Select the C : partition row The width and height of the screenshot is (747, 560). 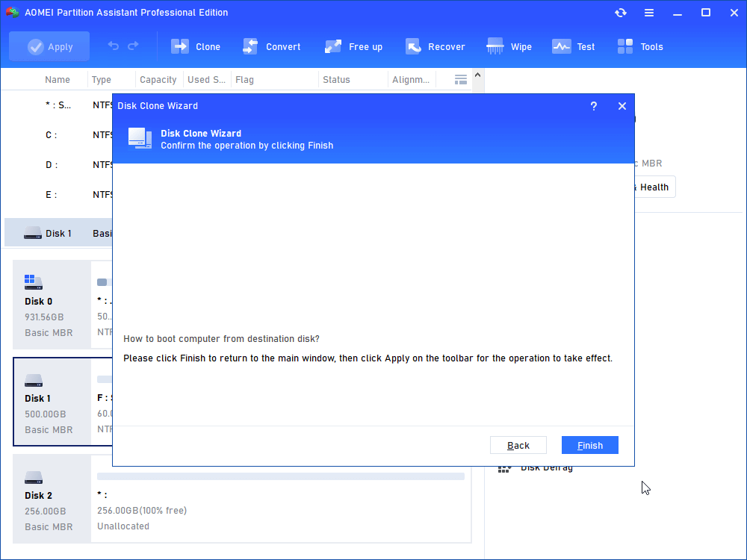pyautogui.click(x=58, y=135)
